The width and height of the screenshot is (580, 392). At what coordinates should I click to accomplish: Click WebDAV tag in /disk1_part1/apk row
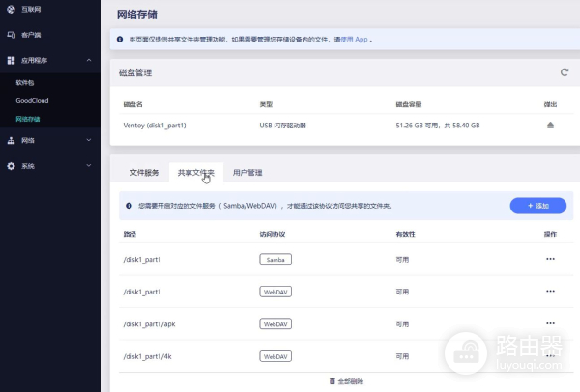pos(275,324)
